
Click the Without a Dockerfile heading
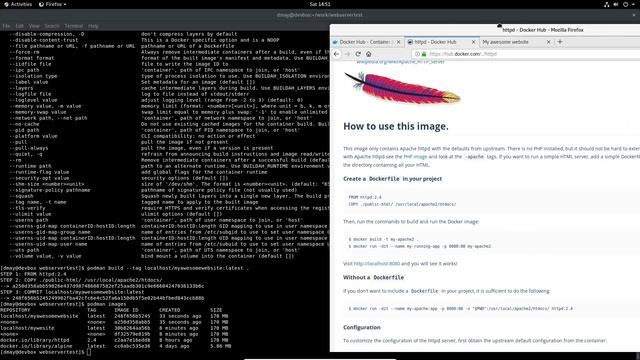[x=373, y=278]
